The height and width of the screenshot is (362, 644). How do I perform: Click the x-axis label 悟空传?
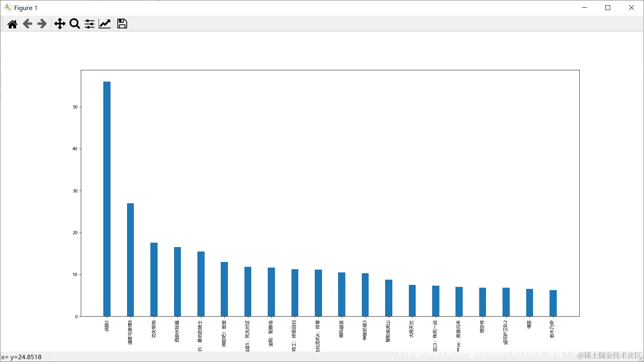(482, 327)
